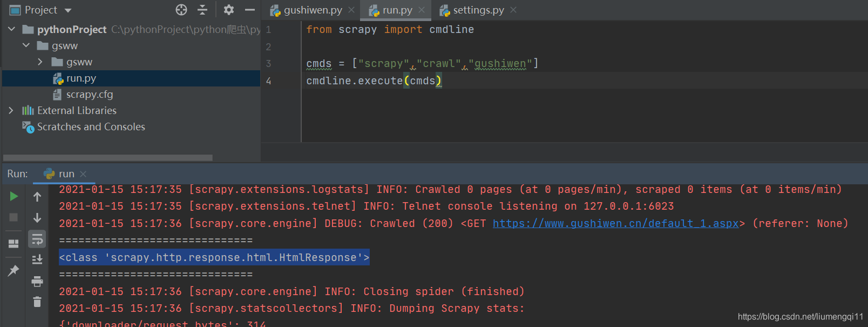Screen dimensions: 868x327
Task: Click the Stop process icon
Action: [14, 217]
